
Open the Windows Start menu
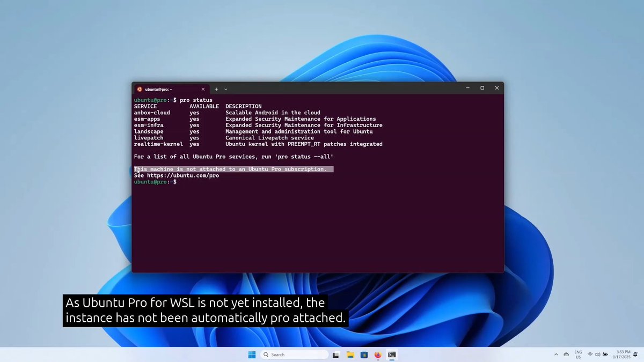click(252, 354)
